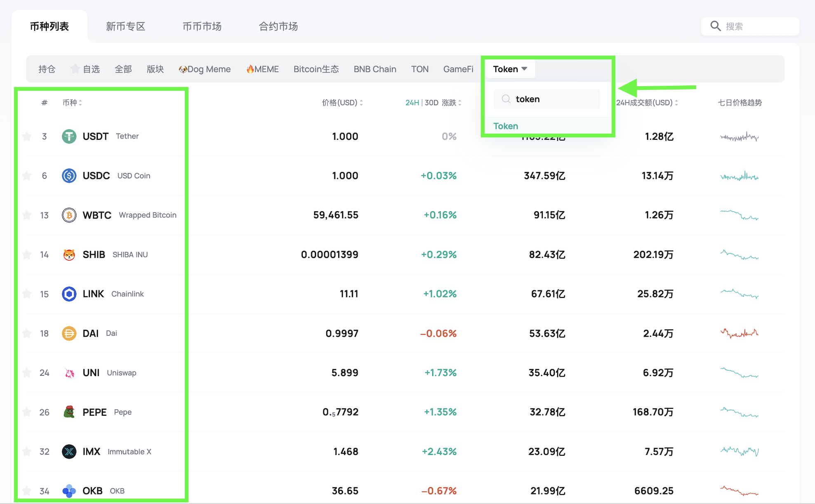This screenshot has width=815, height=504.
Task: Favorite SHIB with its star
Action: 27,254
